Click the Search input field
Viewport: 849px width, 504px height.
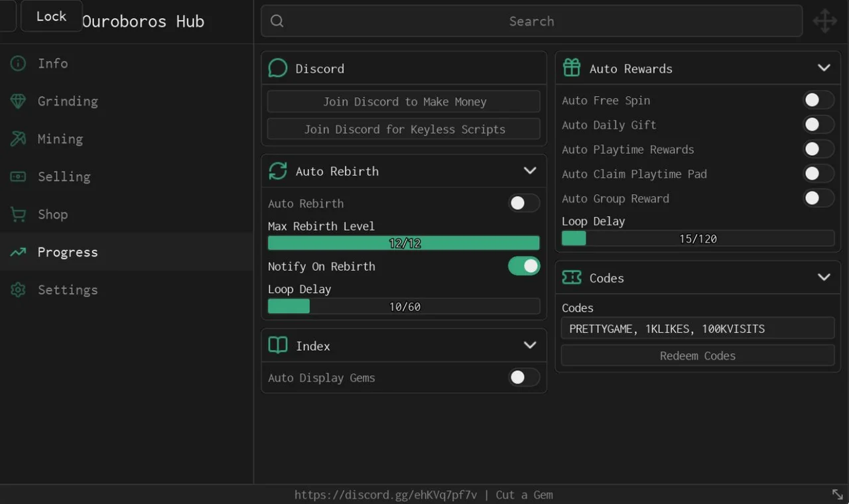click(x=532, y=21)
